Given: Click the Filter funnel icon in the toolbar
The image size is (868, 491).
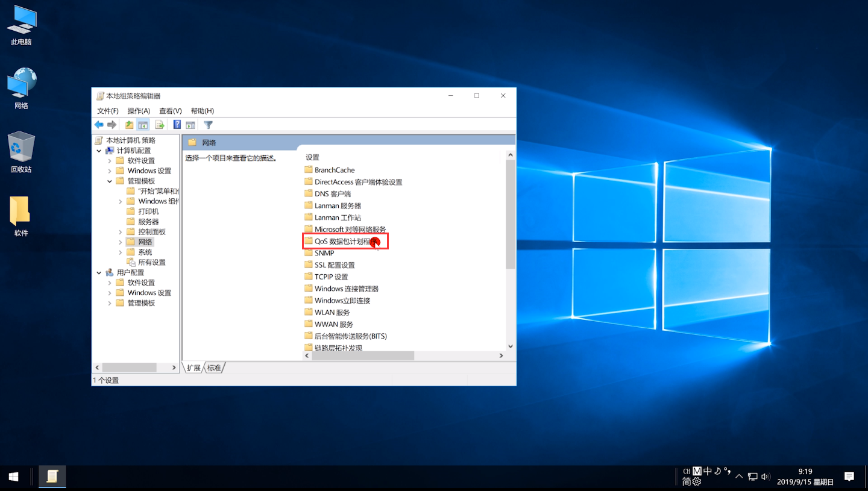Looking at the screenshot, I should 208,125.
